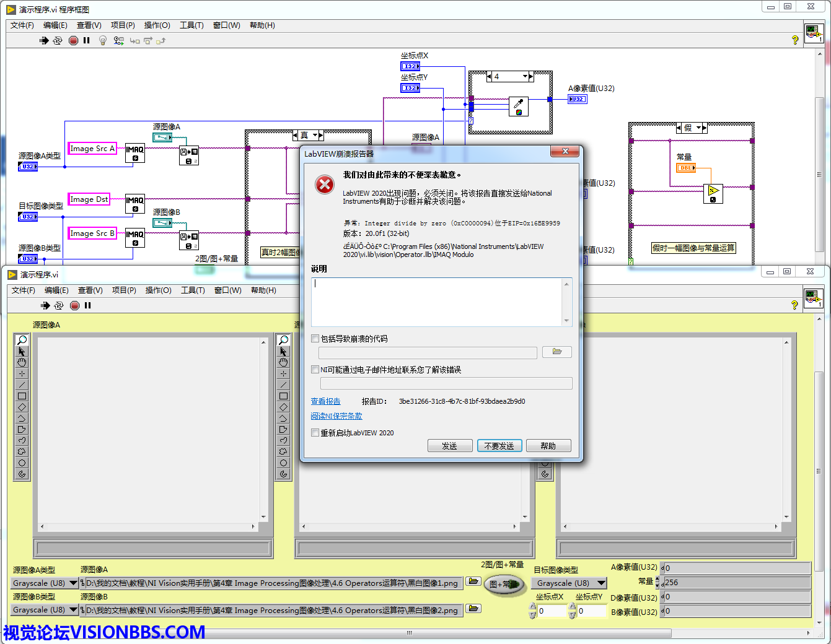This screenshot has height=644, width=831.
Task: Open 源图像B类型 Grayscale (U8) dropdown
Action: tap(45, 610)
